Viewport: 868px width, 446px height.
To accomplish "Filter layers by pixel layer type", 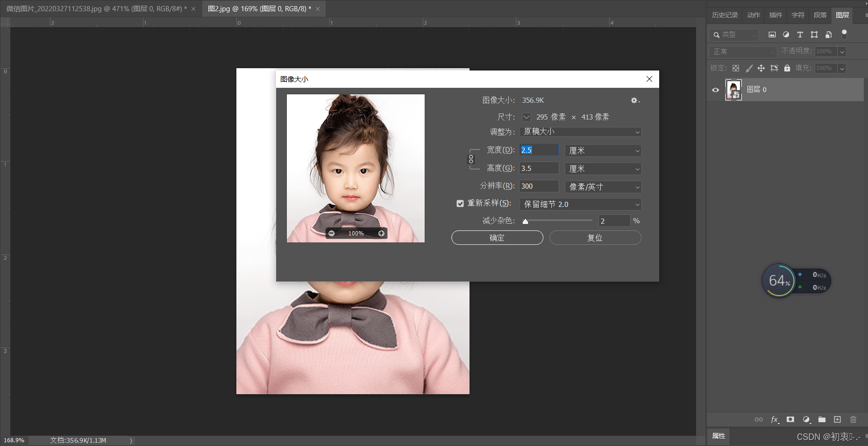I will click(772, 35).
